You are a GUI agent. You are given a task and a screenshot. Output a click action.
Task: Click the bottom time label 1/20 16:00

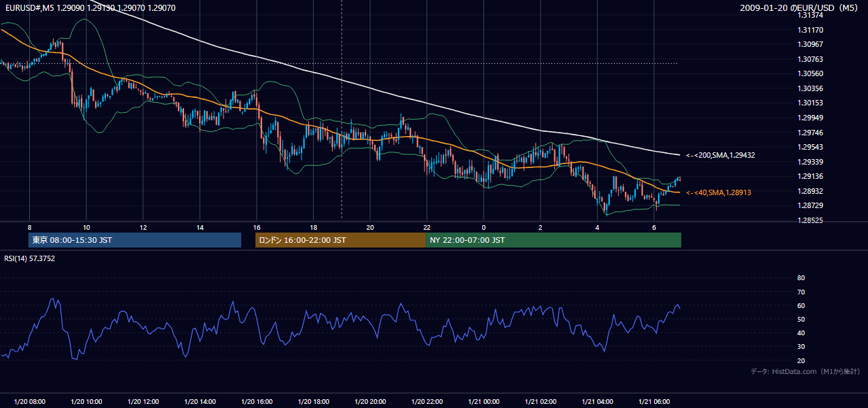257,402
